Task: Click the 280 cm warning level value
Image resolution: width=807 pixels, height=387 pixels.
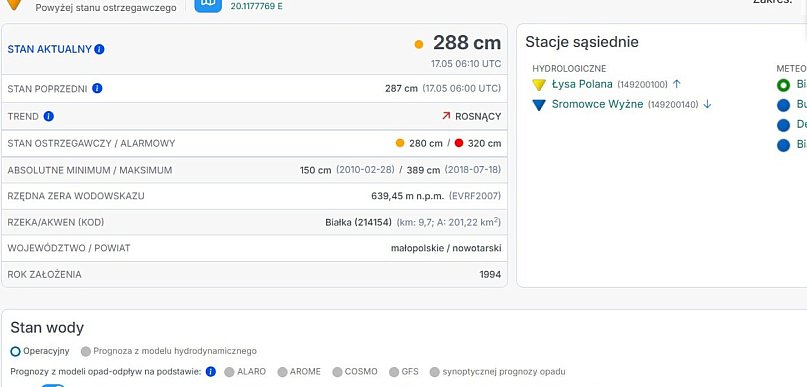Action: [x=426, y=143]
